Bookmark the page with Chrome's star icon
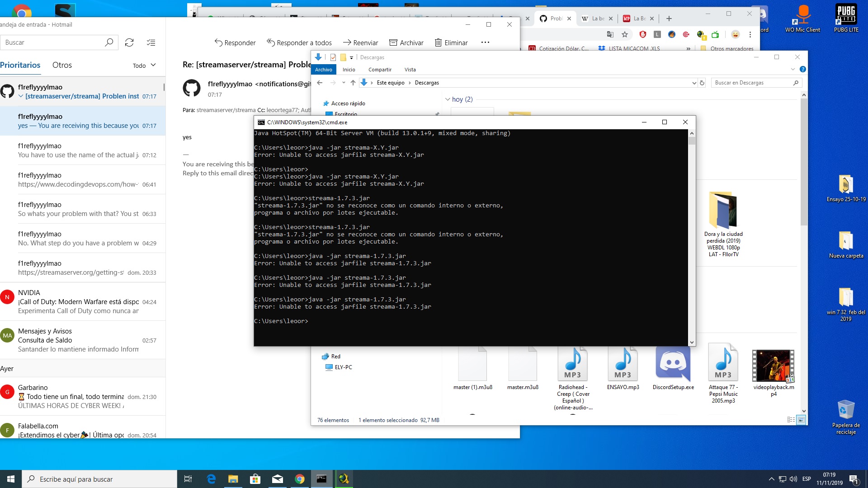The image size is (868, 488). coord(625,34)
